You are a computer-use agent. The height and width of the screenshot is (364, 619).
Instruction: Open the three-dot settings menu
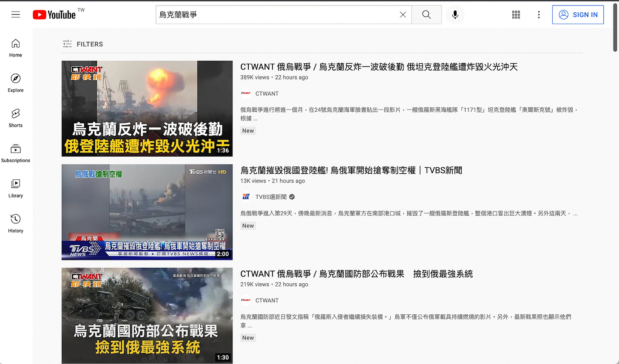pyautogui.click(x=539, y=14)
